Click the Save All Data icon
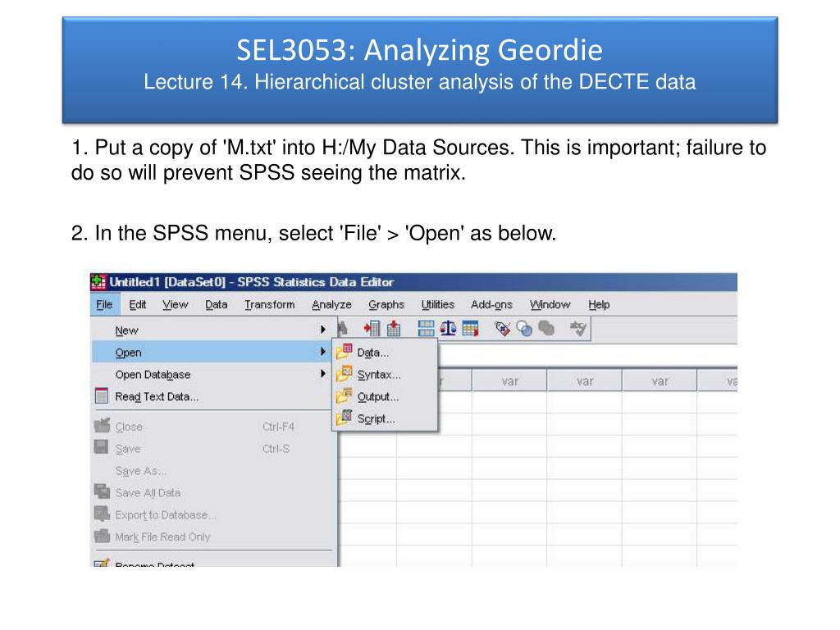Screen dimensions: 840x630 click(102, 491)
